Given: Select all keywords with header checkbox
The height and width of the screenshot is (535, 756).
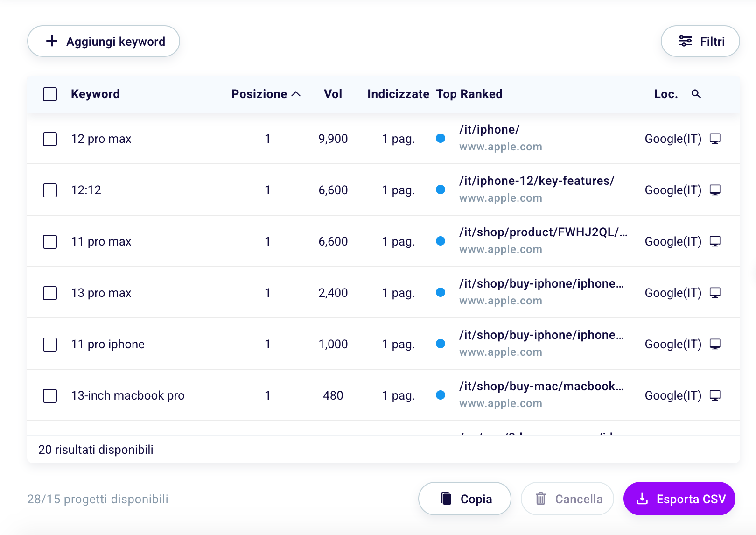Looking at the screenshot, I should point(50,94).
